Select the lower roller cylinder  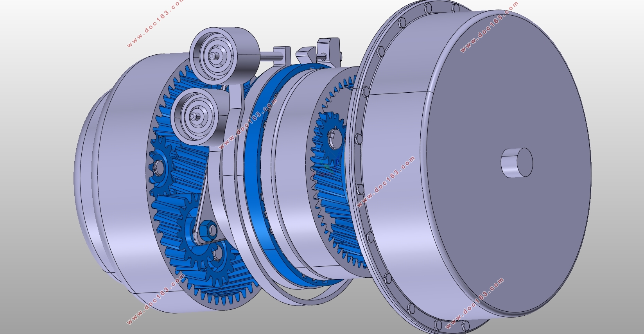point(199,117)
